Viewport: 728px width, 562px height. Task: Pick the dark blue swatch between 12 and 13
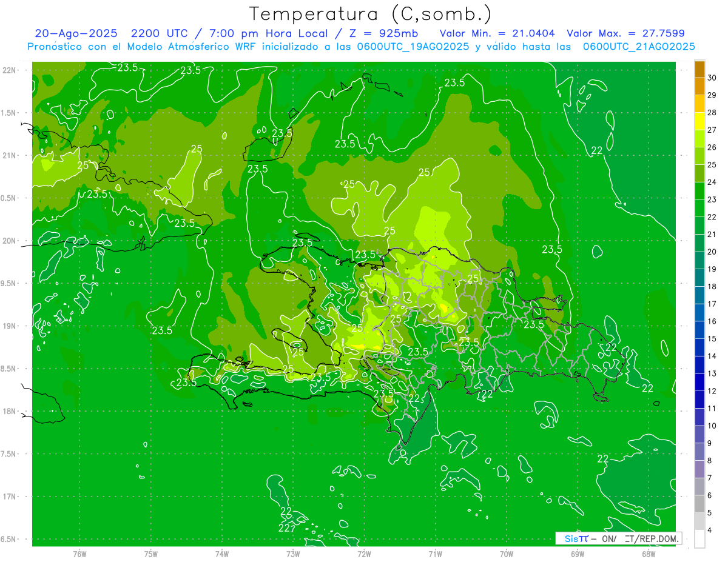point(699,382)
